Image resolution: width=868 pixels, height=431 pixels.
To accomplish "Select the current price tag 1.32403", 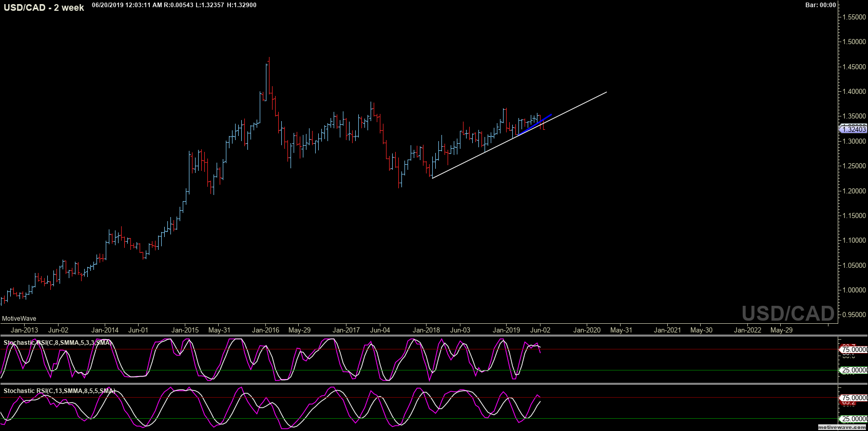I will (x=854, y=129).
